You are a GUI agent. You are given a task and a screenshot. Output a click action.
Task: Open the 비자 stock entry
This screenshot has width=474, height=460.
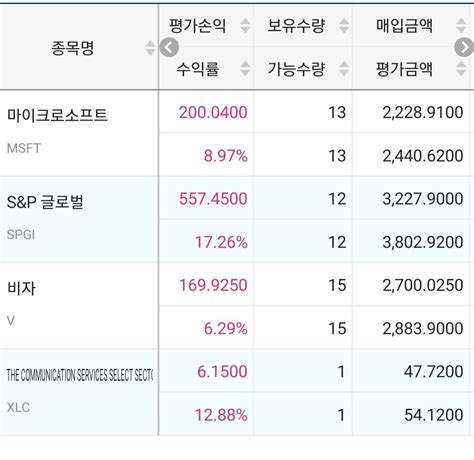click(21, 288)
